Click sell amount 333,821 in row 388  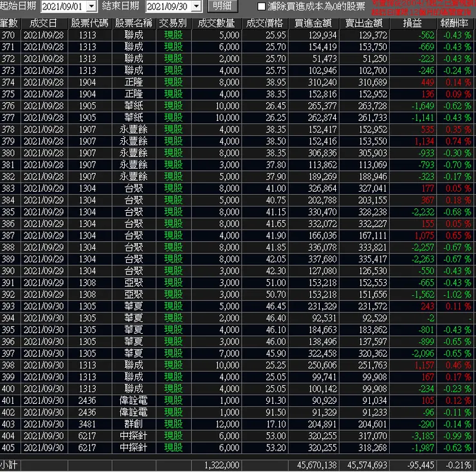(373, 248)
